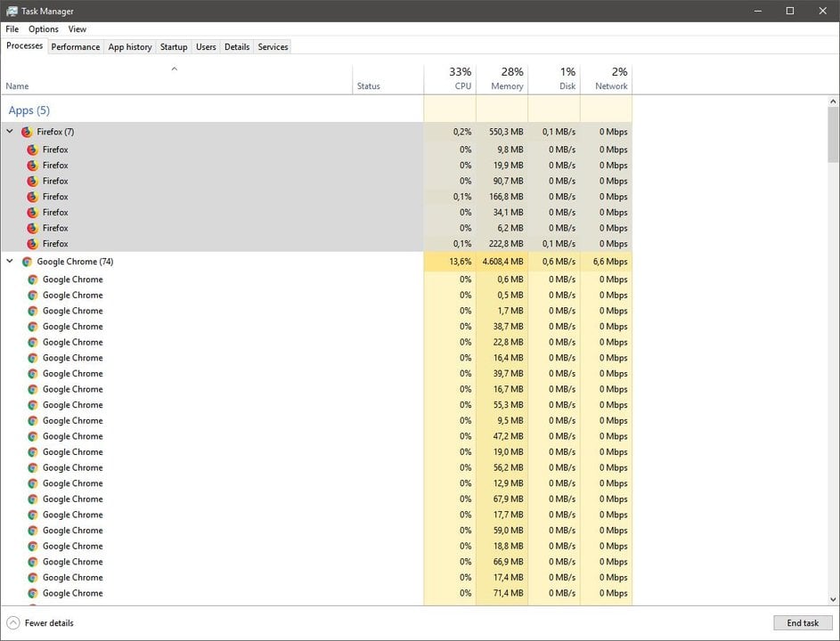
Task: Sort processes by Disk column header
Action: [x=554, y=79]
